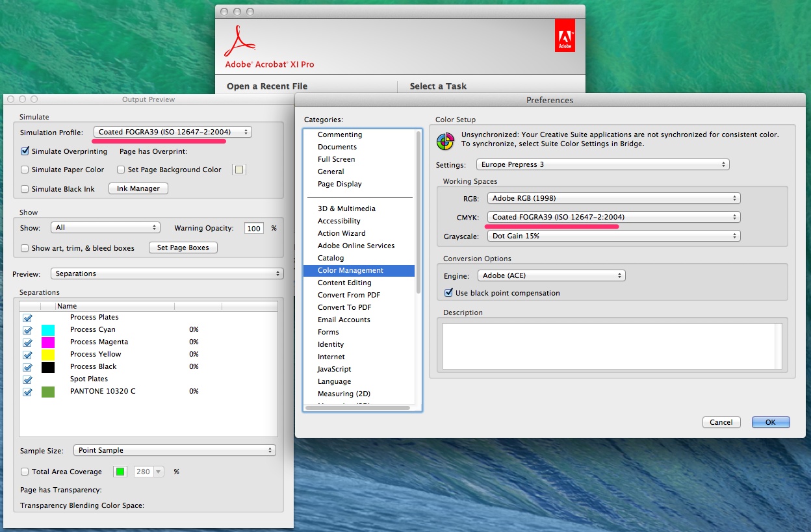This screenshot has width=811, height=532.
Task: Open the Simulation Profile dropdown
Action: 173,132
